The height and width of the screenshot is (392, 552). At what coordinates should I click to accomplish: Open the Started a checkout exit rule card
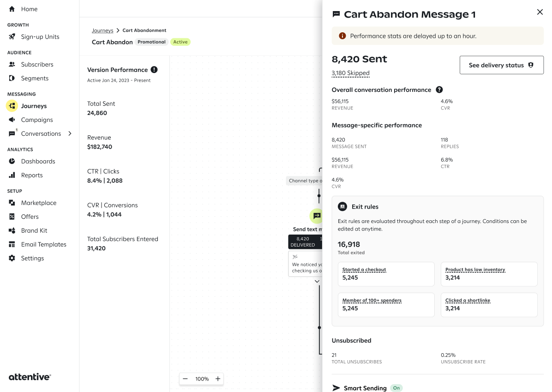pyautogui.click(x=386, y=274)
